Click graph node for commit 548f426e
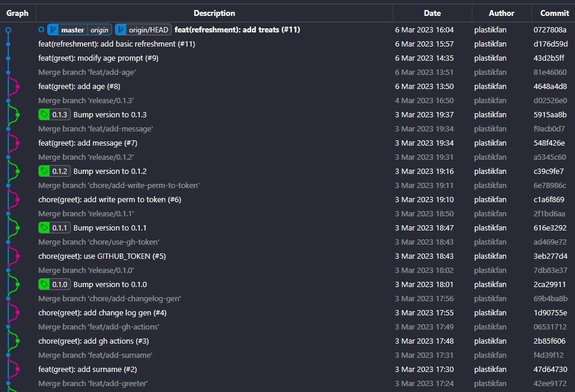Image resolution: width=575 pixels, height=392 pixels. coord(18,143)
